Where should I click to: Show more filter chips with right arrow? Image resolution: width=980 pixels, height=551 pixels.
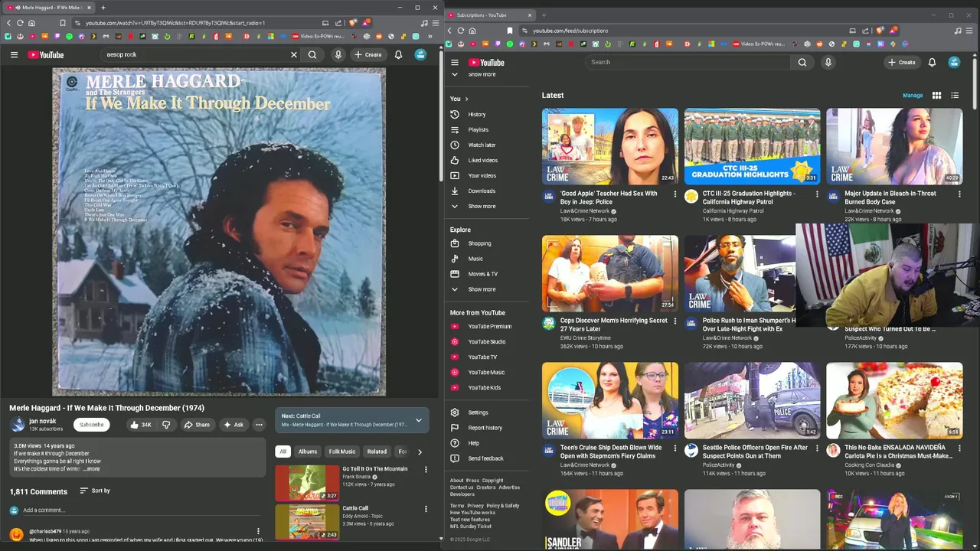(x=419, y=452)
